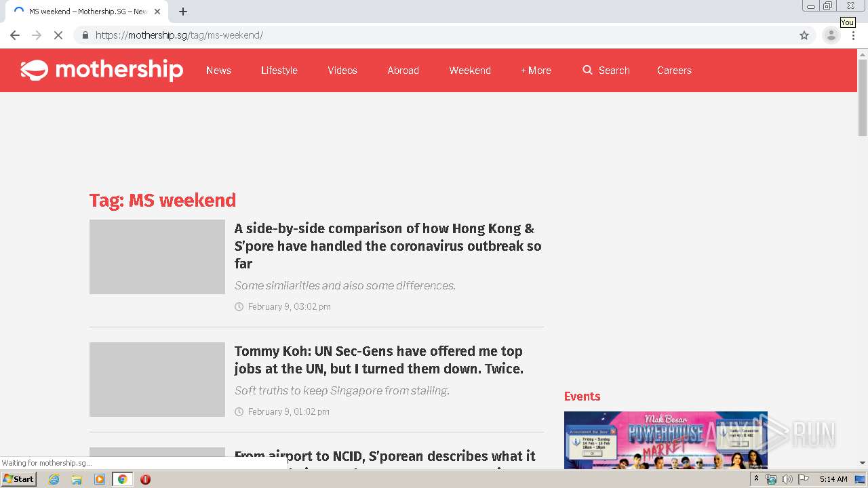Open Hong Kong & S'pore coronavirus comparison article
Viewport: 868px width, 488px height.
[x=388, y=246]
